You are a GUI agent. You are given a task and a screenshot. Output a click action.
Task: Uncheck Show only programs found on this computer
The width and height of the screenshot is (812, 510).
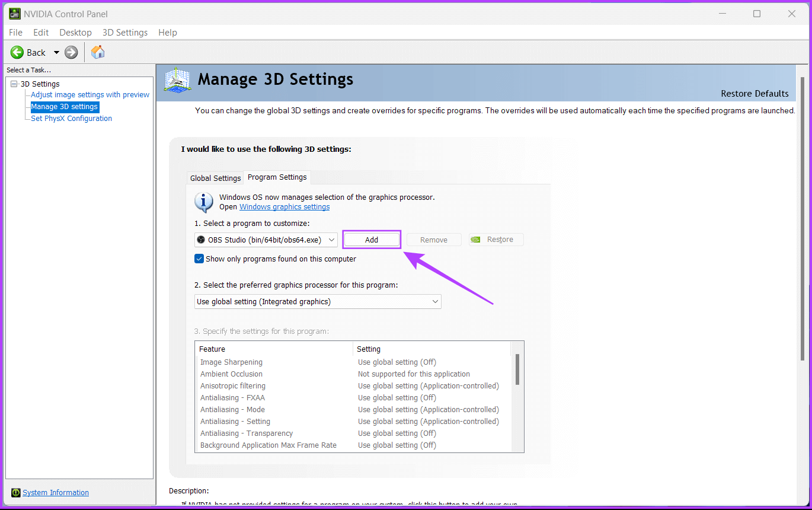tap(199, 259)
